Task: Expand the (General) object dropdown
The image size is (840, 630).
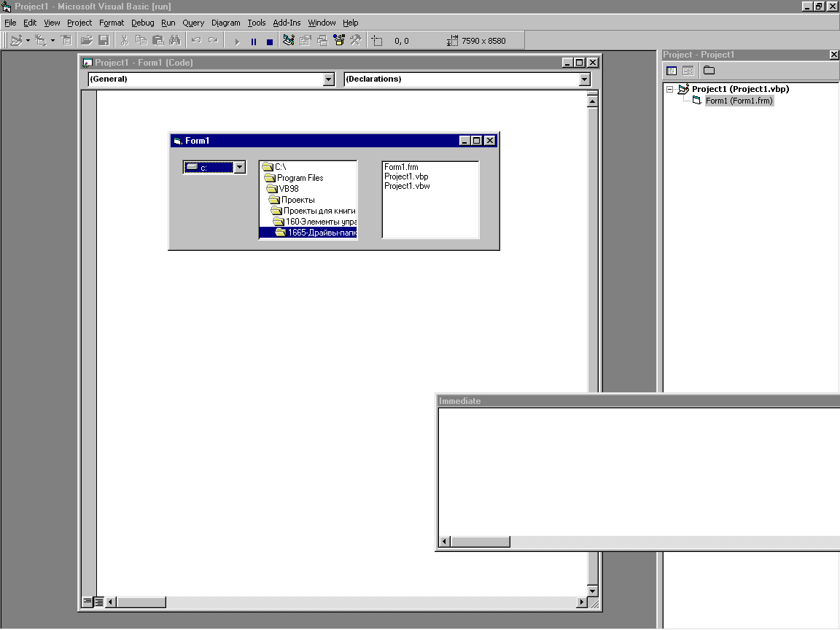Action: pos(328,79)
